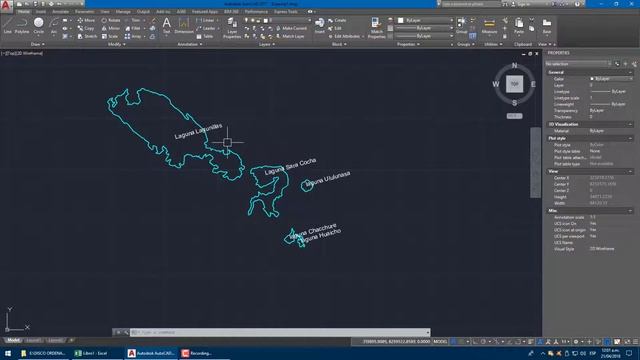The height and width of the screenshot is (360, 640).
Task: Select the Text annotation tool
Action: point(167,25)
